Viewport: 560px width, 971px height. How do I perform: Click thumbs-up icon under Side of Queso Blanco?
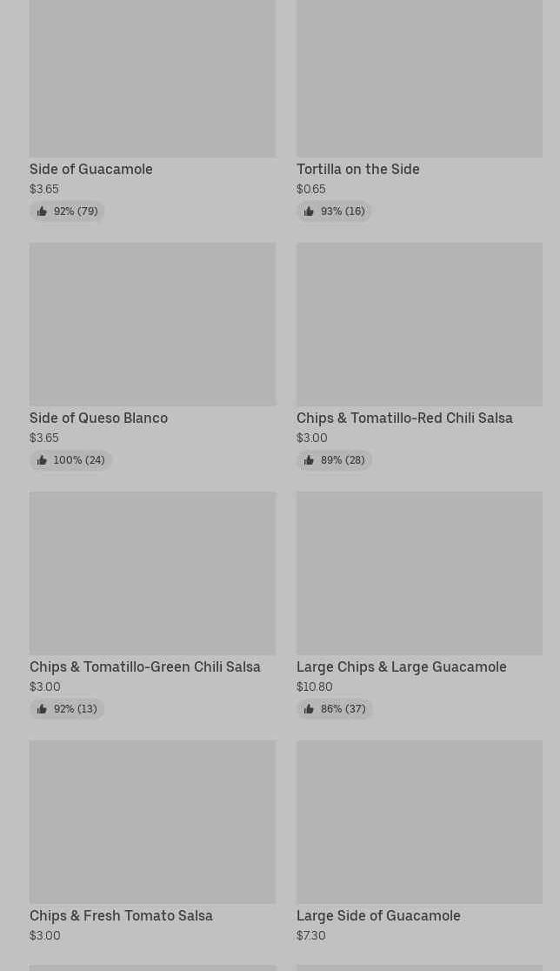42,460
